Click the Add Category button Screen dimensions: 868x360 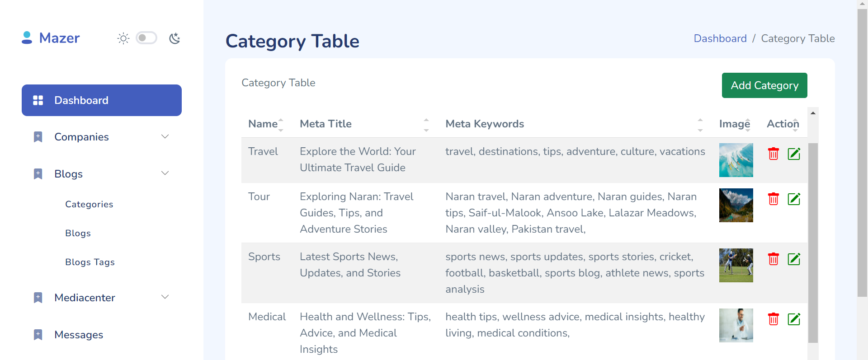(x=764, y=85)
